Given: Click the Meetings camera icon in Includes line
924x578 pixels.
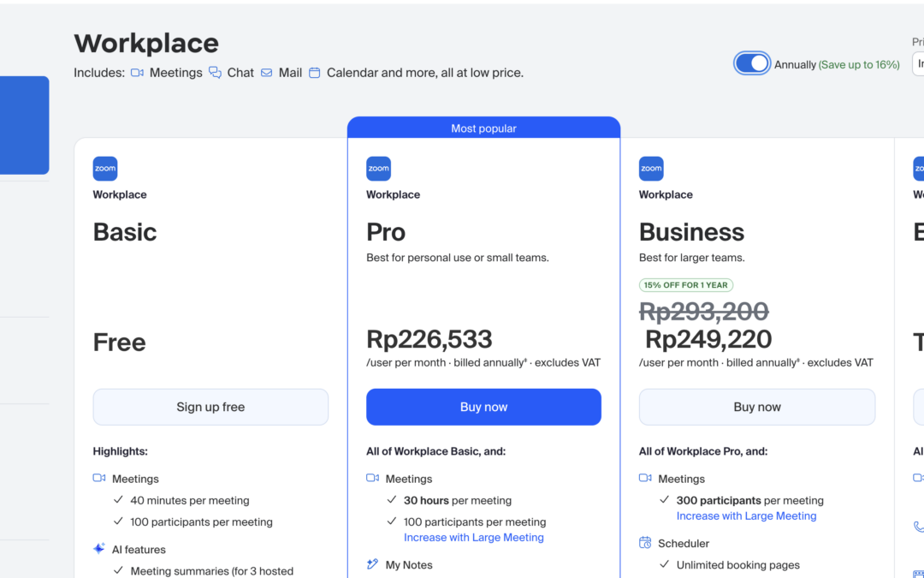Looking at the screenshot, I should [x=137, y=73].
